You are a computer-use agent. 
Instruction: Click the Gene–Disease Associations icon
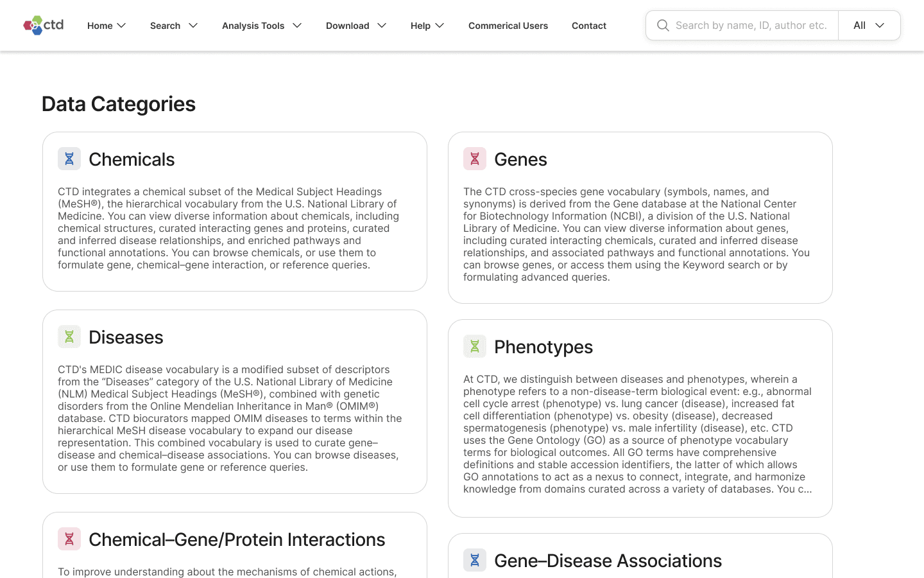pyautogui.click(x=475, y=560)
